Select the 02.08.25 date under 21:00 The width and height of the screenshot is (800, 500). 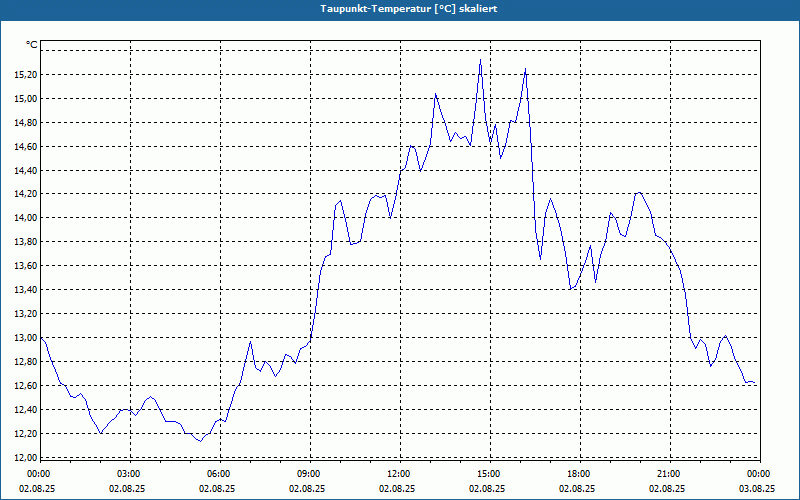pos(667,489)
